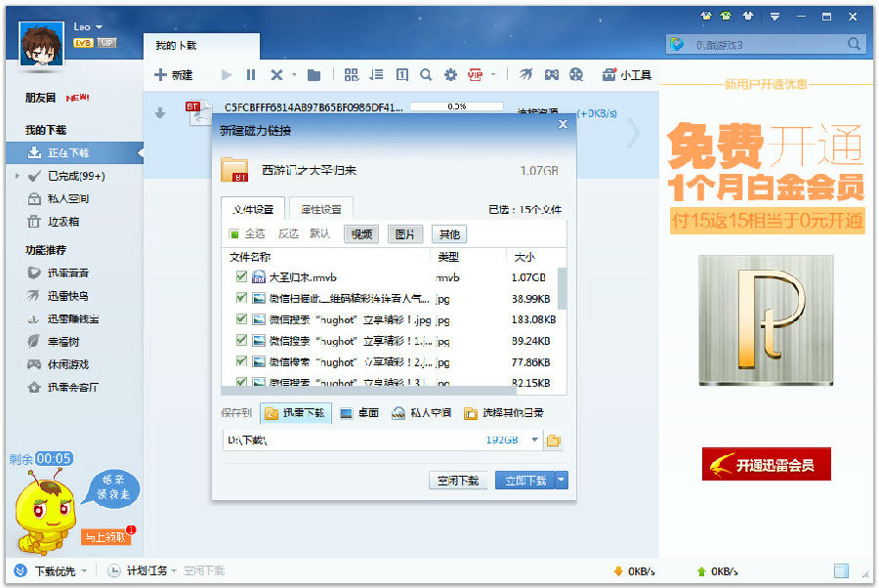Click the numbered square toolbar icon
The width and height of the screenshot is (879, 588).
point(402,74)
